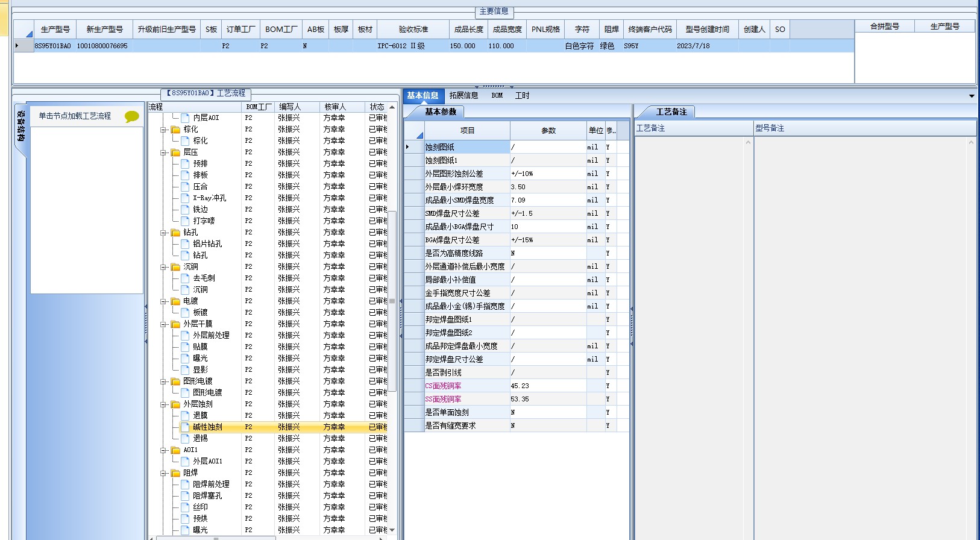The height and width of the screenshot is (540, 980).
Task: Click the 退膜 document icon
Action: coord(186,415)
